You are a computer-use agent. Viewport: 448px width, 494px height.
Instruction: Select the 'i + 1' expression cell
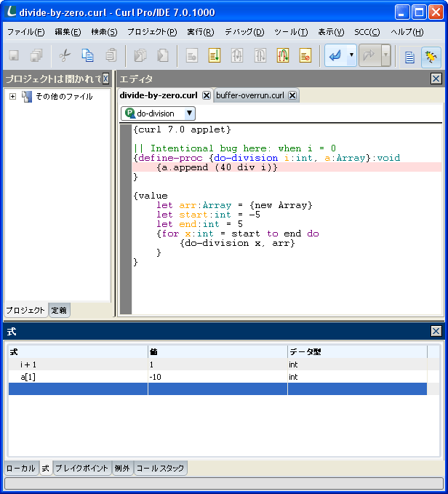coord(78,364)
